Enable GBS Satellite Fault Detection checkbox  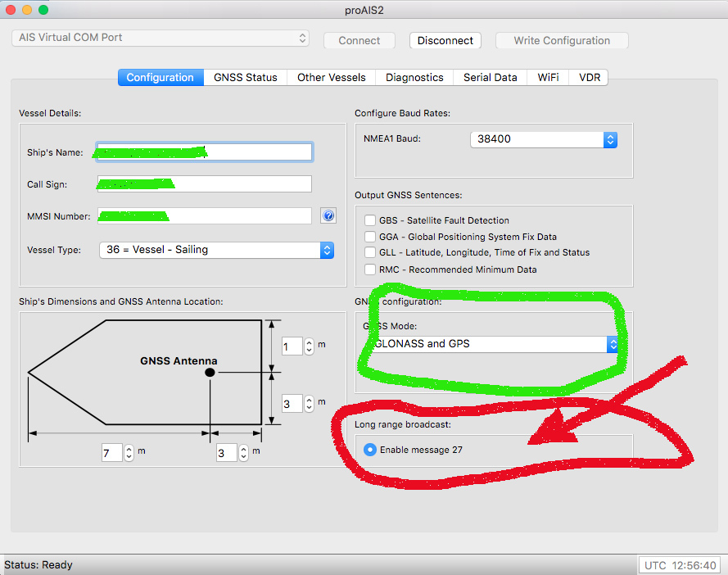pos(370,220)
